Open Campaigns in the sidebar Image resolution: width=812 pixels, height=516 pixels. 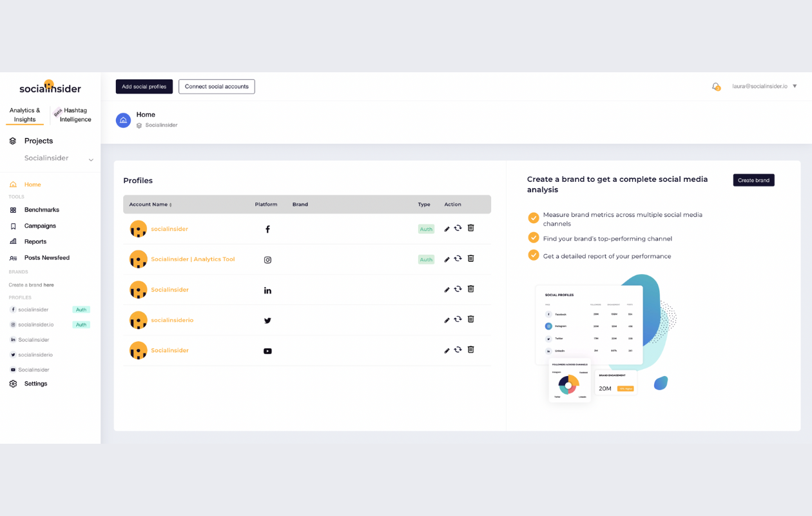click(40, 226)
